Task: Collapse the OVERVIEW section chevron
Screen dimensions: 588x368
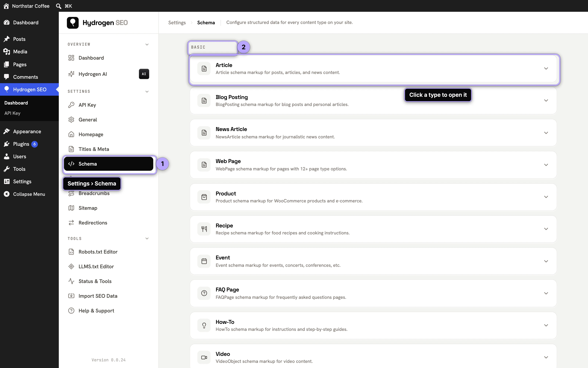Action: click(147, 44)
